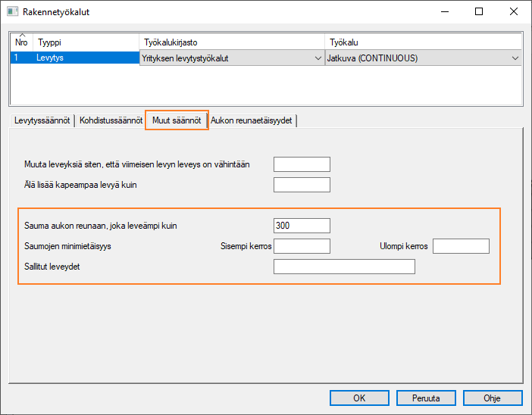Sort the list by the Nro column header

21,43
